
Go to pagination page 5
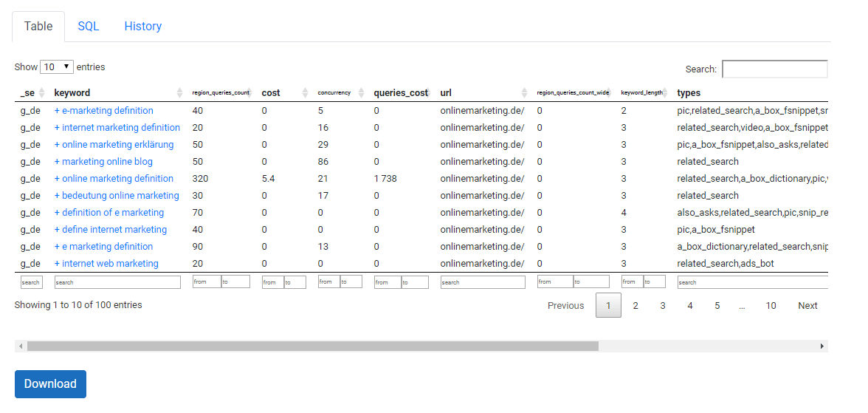pos(717,305)
